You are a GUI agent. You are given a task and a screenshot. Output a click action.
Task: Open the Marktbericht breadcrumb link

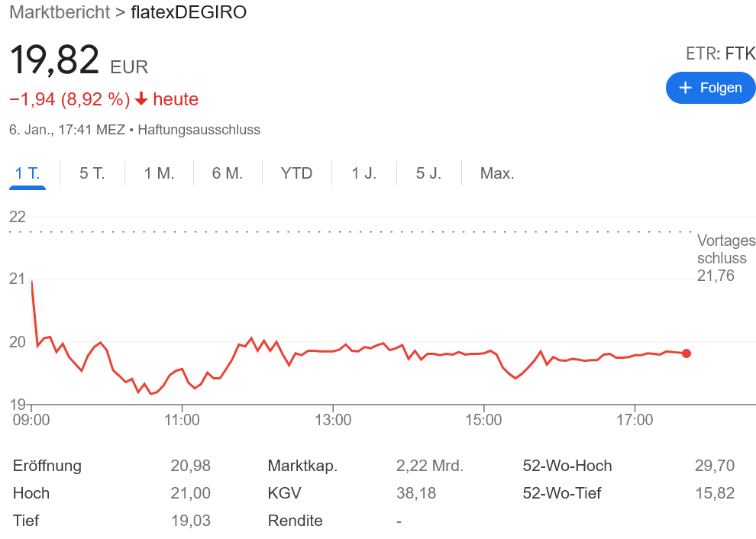tap(59, 12)
